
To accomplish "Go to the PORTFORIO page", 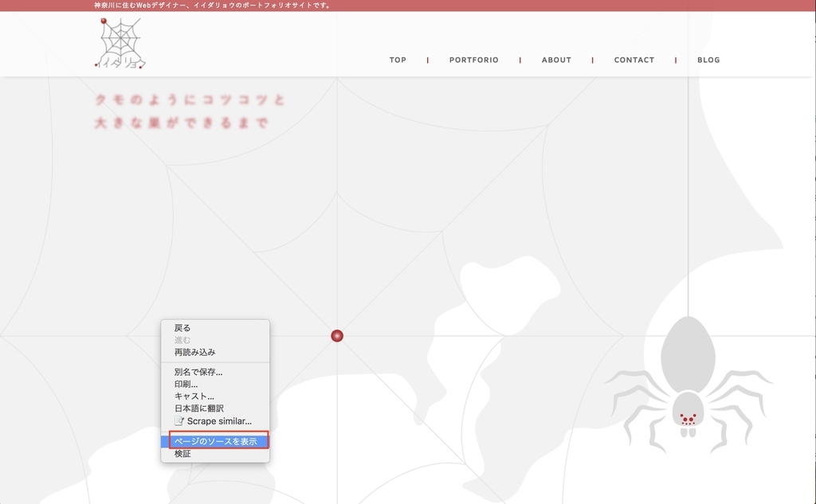I will click(473, 60).
